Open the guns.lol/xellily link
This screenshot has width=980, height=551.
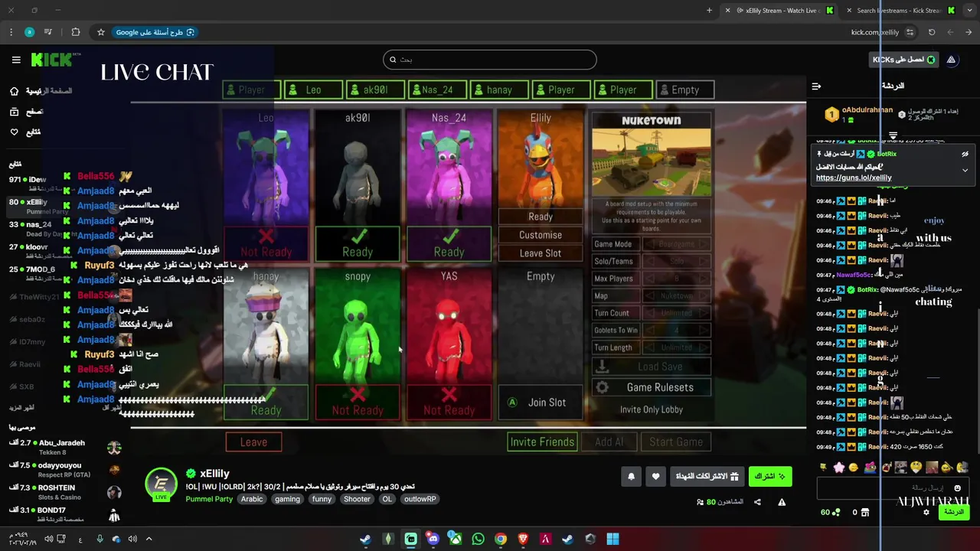pos(854,178)
